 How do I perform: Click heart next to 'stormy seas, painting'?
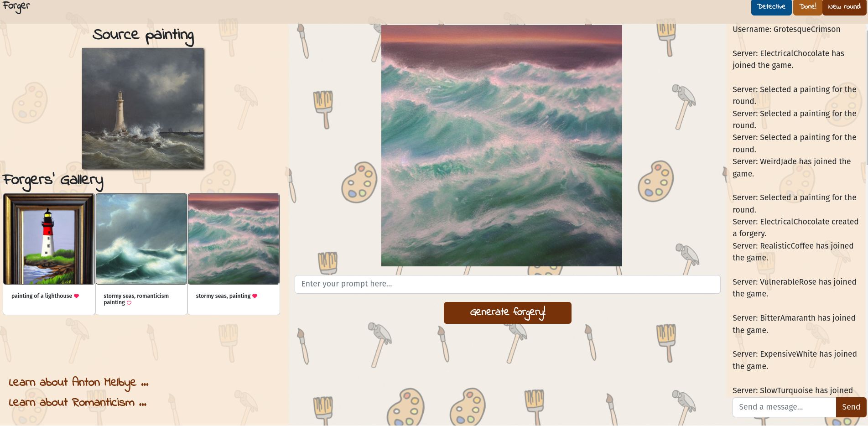pyautogui.click(x=255, y=296)
